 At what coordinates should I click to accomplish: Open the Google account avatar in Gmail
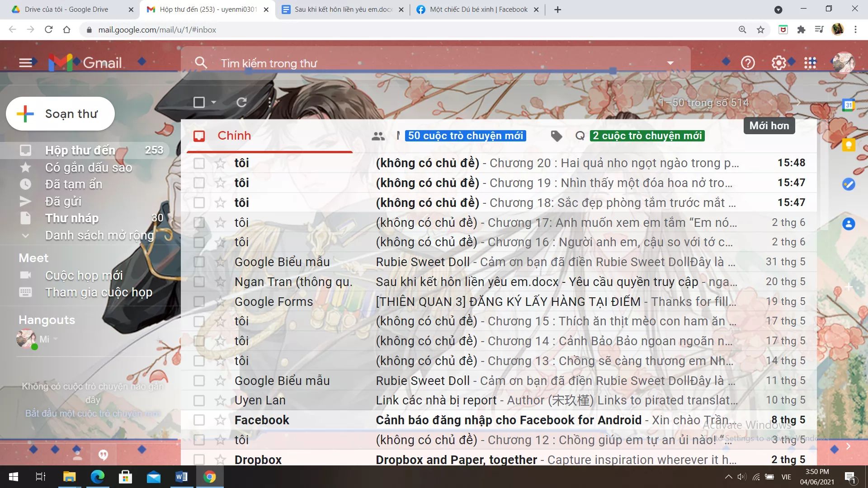pos(843,63)
